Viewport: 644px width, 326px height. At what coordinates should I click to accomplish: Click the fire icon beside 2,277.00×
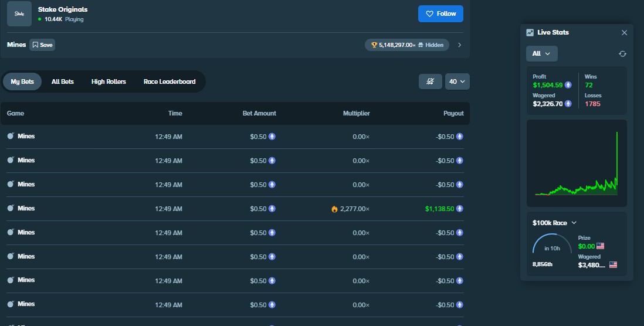334,209
